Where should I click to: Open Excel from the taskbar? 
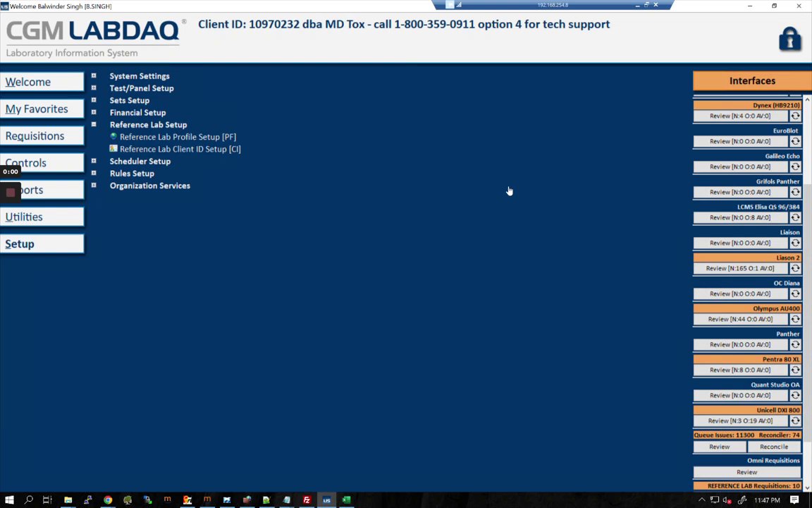pyautogui.click(x=346, y=500)
